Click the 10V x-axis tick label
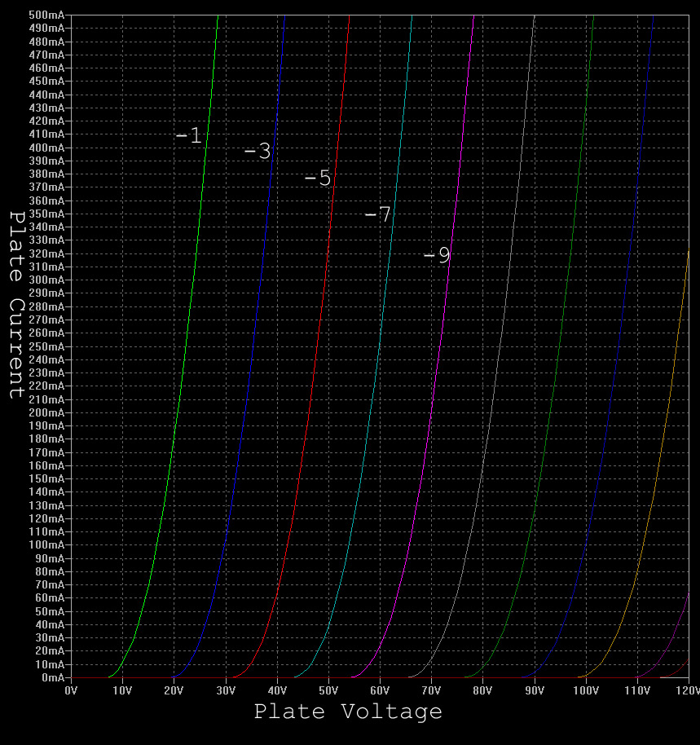The image size is (700, 745). click(x=122, y=690)
